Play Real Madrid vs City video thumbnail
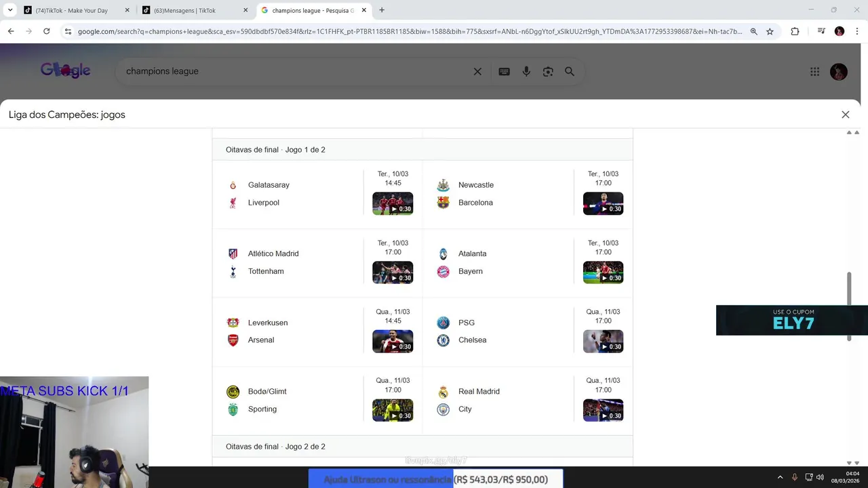 pyautogui.click(x=603, y=410)
